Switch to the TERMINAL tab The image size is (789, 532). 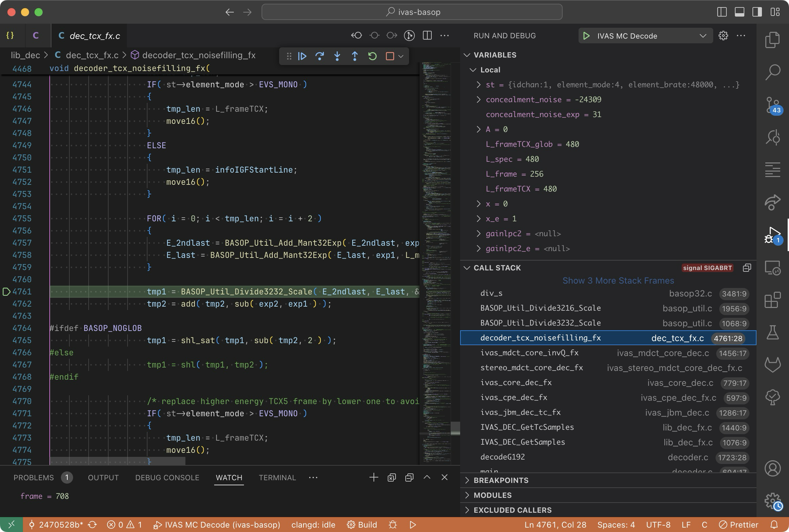click(277, 478)
